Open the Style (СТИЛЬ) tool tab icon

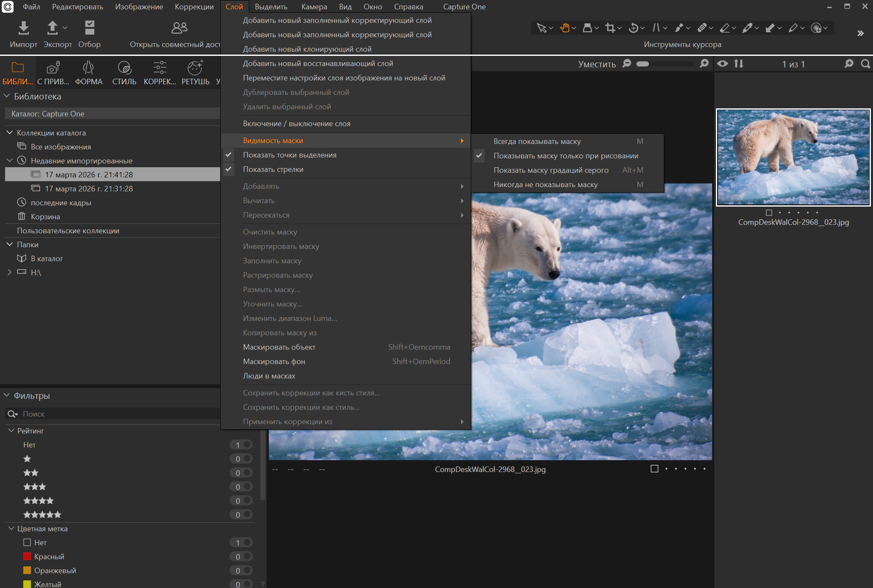click(124, 68)
